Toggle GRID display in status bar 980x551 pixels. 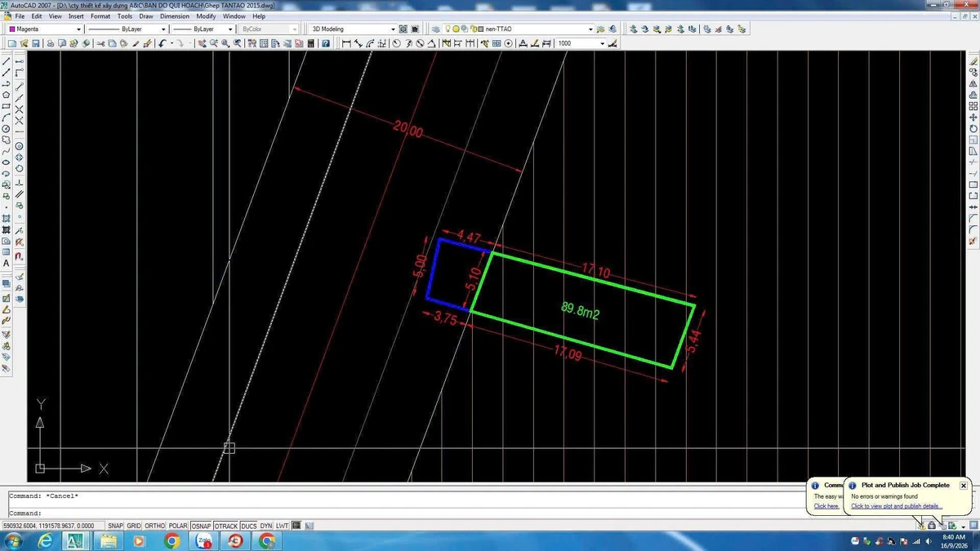click(134, 526)
